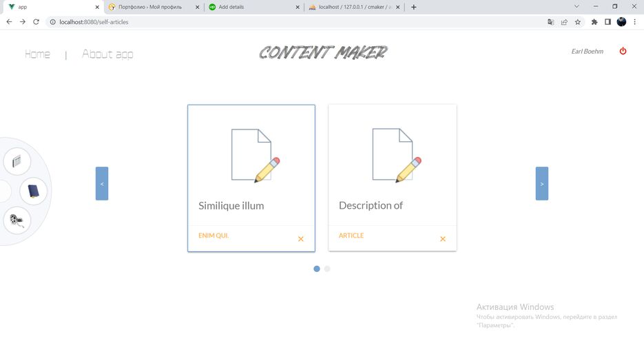Go to next slide with right arrow

click(542, 184)
